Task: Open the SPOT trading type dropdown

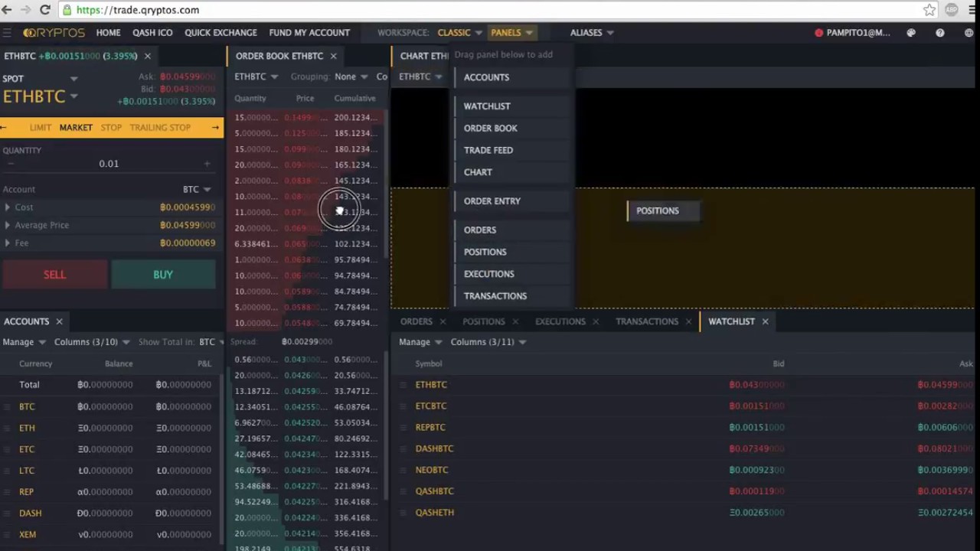Action: (x=40, y=79)
